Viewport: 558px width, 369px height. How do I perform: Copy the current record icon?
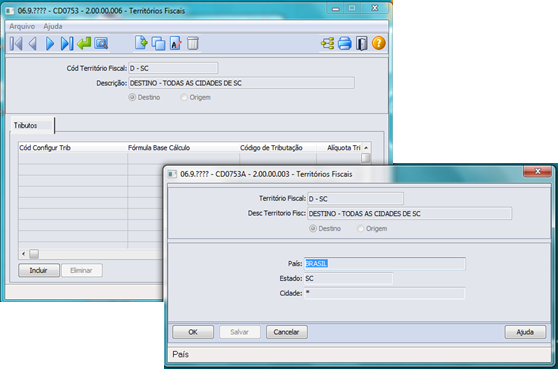click(158, 43)
